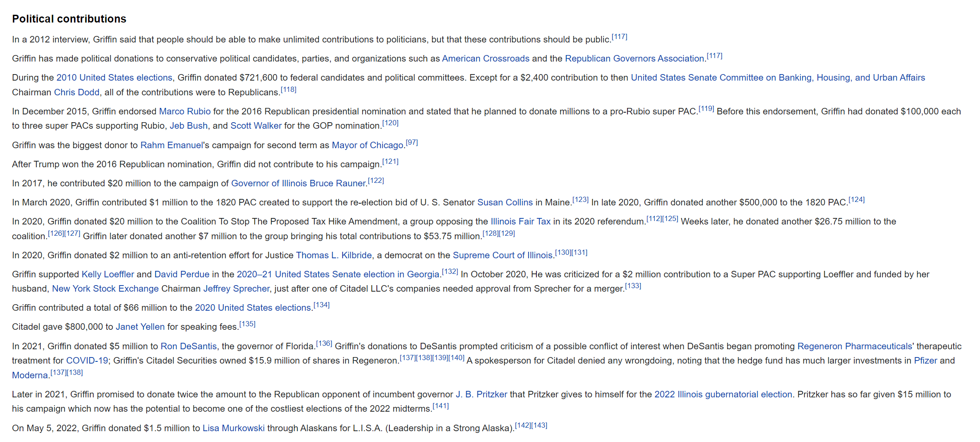Visit the J. B. Pritzker link

coord(481,394)
